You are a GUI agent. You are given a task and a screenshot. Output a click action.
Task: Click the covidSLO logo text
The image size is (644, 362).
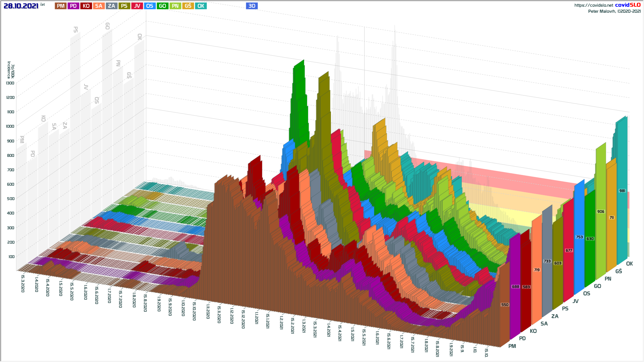[x=628, y=5]
